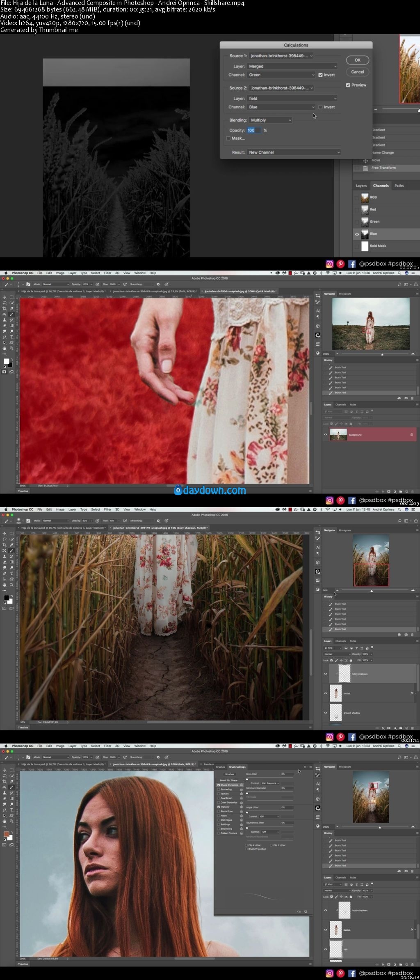The height and width of the screenshot is (980, 420).
Task: Click the Brushes button in Brush Settings
Action: point(230,774)
